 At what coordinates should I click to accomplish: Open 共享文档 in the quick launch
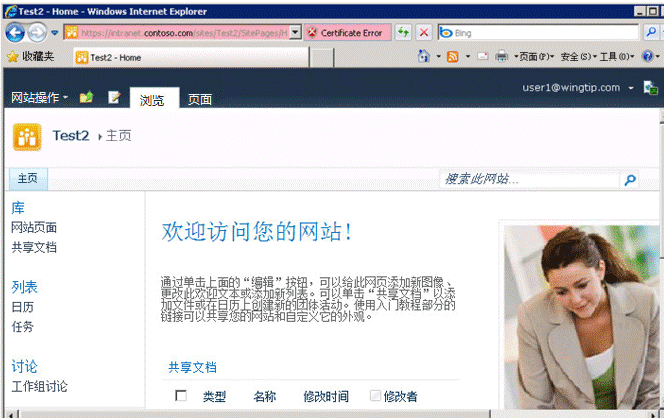pyautogui.click(x=34, y=247)
